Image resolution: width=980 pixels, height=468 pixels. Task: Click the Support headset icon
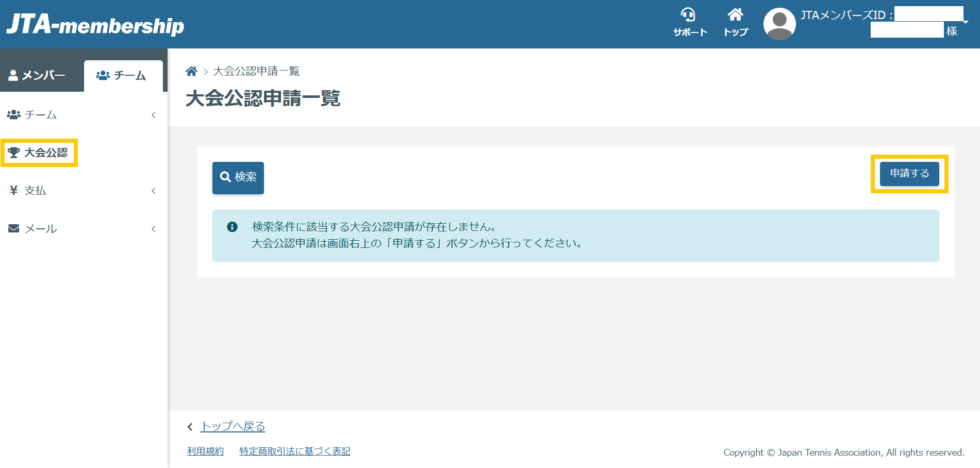689,15
